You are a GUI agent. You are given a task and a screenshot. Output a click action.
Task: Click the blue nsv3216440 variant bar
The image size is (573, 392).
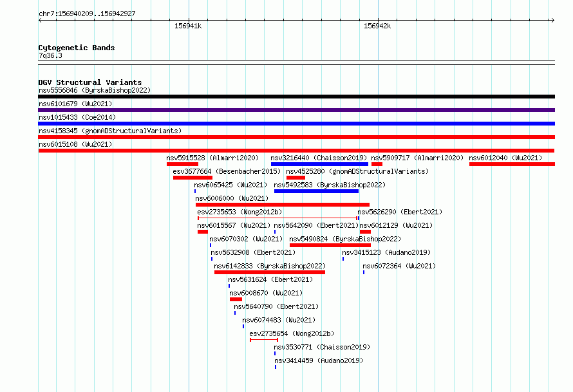319,164
